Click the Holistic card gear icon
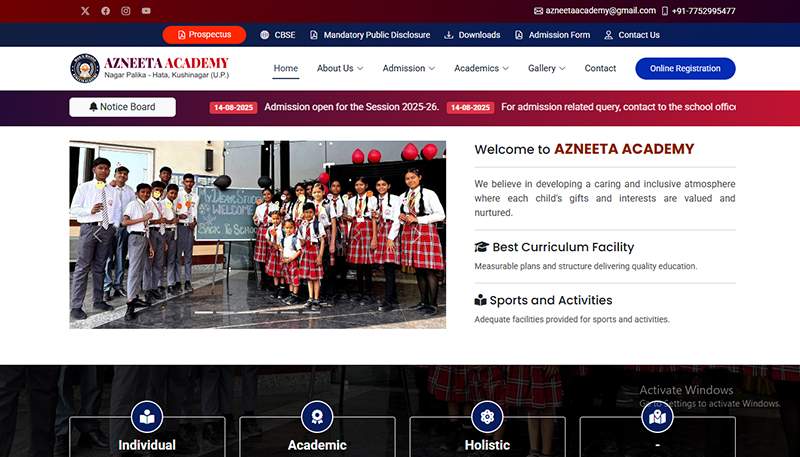The image size is (800, 457). click(x=487, y=416)
